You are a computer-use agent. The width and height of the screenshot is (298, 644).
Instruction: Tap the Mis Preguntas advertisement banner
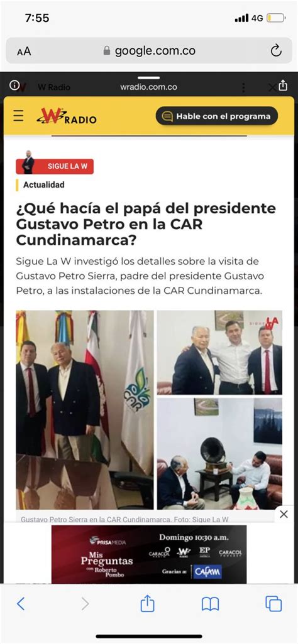click(x=149, y=554)
